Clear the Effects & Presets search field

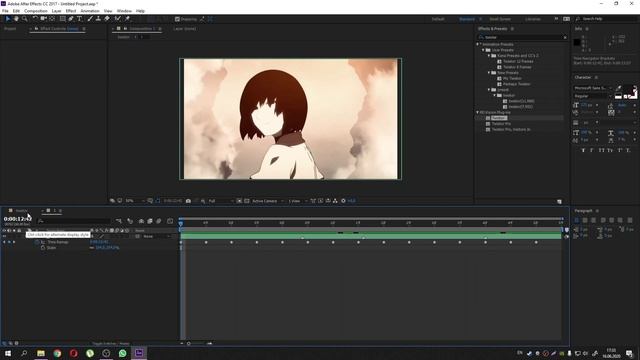(x=565, y=37)
